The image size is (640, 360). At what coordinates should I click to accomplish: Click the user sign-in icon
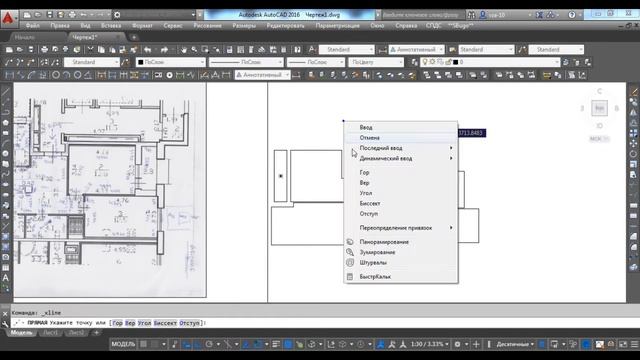point(483,15)
